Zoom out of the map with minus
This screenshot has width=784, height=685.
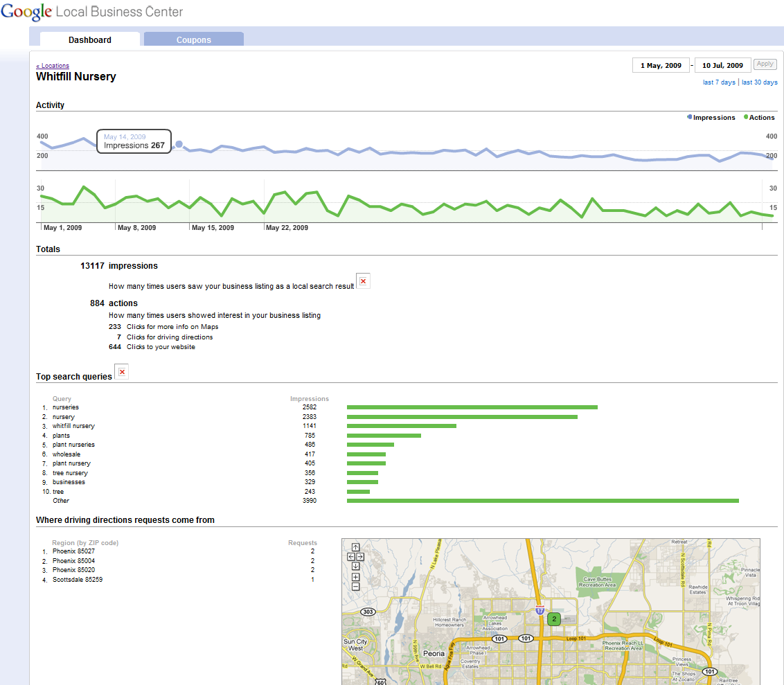click(355, 587)
